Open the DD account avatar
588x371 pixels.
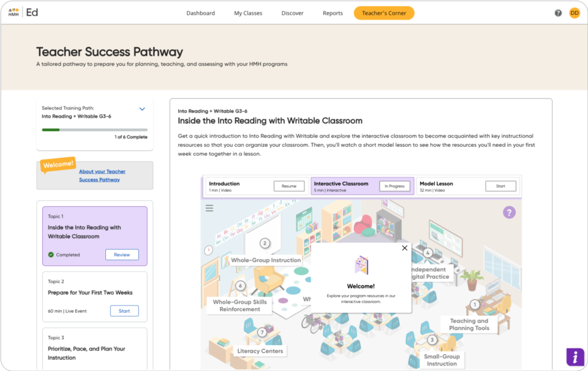pos(574,12)
